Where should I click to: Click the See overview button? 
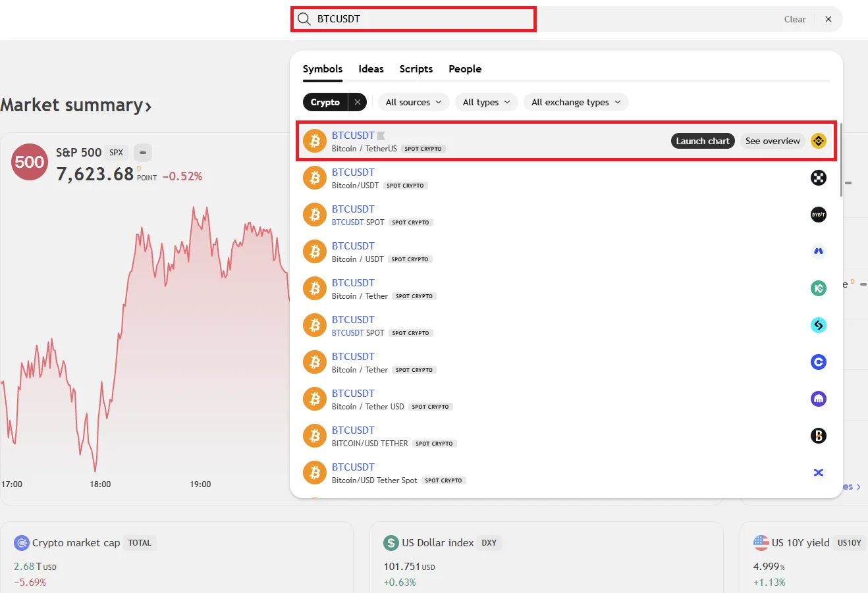coord(773,141)
